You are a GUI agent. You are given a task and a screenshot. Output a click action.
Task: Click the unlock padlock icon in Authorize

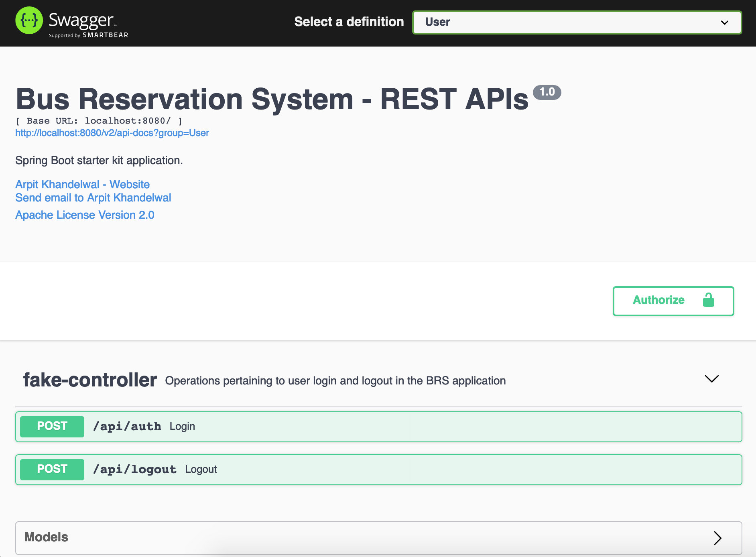pos(709,300)
